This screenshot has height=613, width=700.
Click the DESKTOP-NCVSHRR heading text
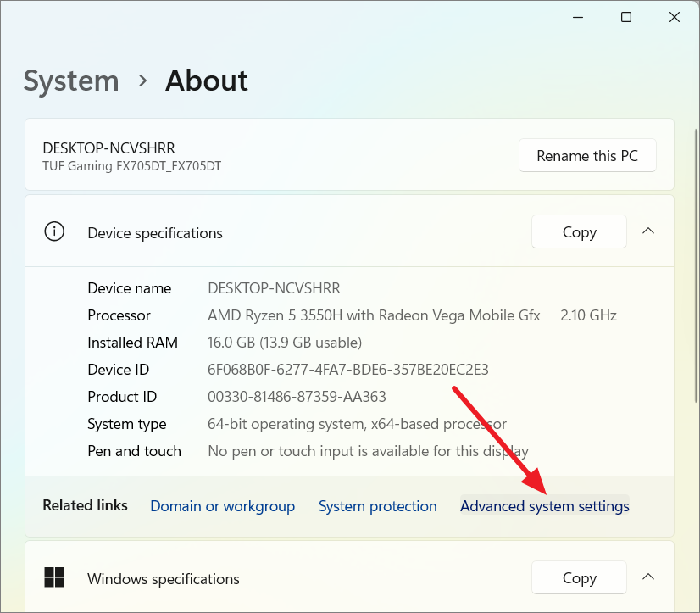(x=108, y=148)
